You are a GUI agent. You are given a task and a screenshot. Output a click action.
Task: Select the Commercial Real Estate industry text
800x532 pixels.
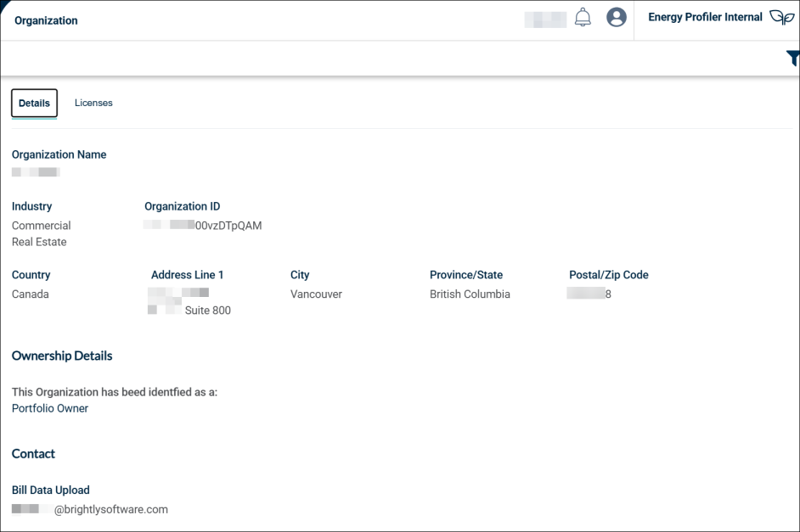click(41, 233)
